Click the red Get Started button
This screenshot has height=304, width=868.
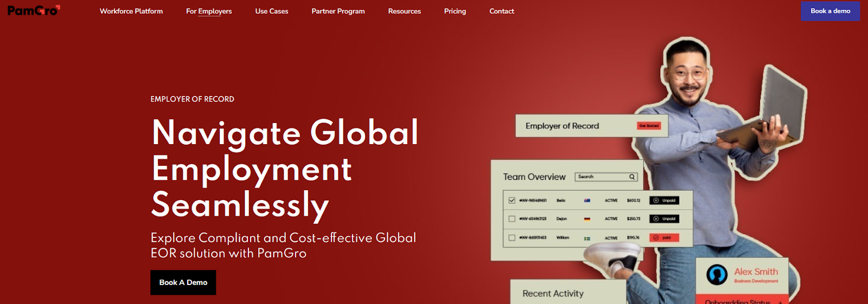[649, 126]
